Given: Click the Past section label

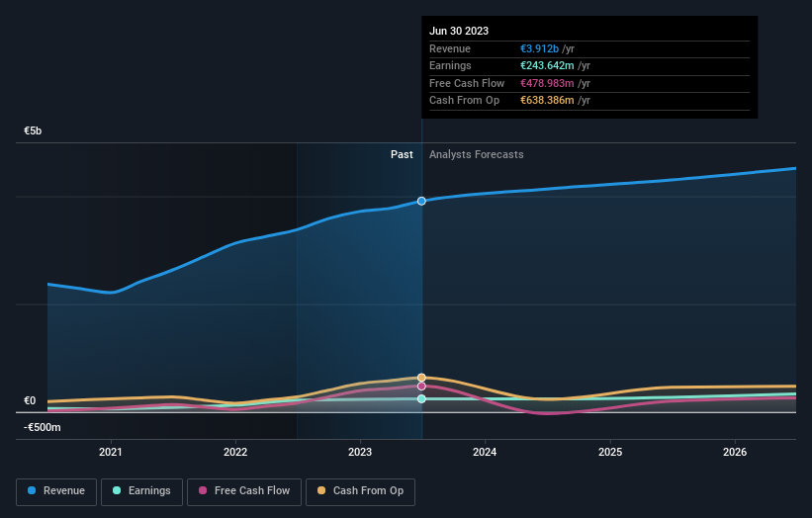Looking at the screenshot, I should 402,155.
